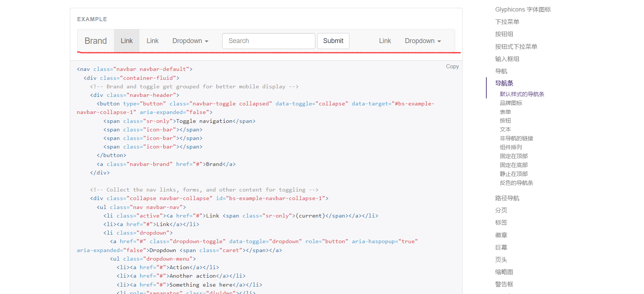Screen dimensions: 644x294
Task: Open the left Dropdown menu in navbar
Action: coord(190,41)
